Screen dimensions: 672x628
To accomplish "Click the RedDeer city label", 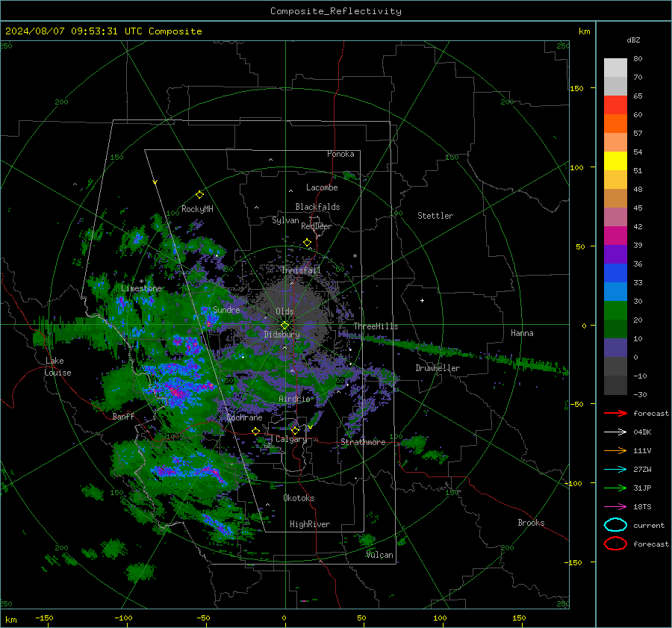I will tap(317, 226).
